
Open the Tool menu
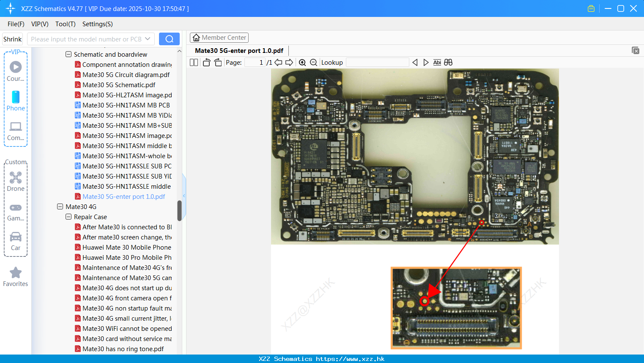point(65,24)
